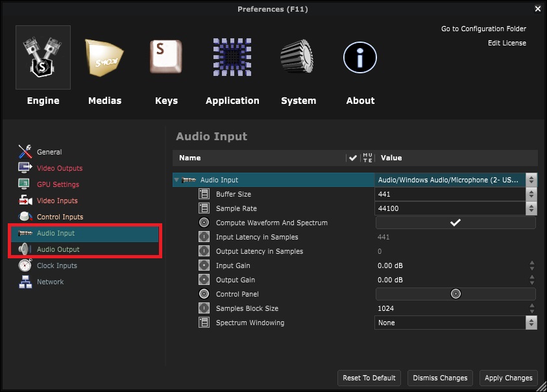The image size is (547, 392).
Task: Toggle Compute Waveform And Spectrum checkbox
Action: tap(456, 223)
